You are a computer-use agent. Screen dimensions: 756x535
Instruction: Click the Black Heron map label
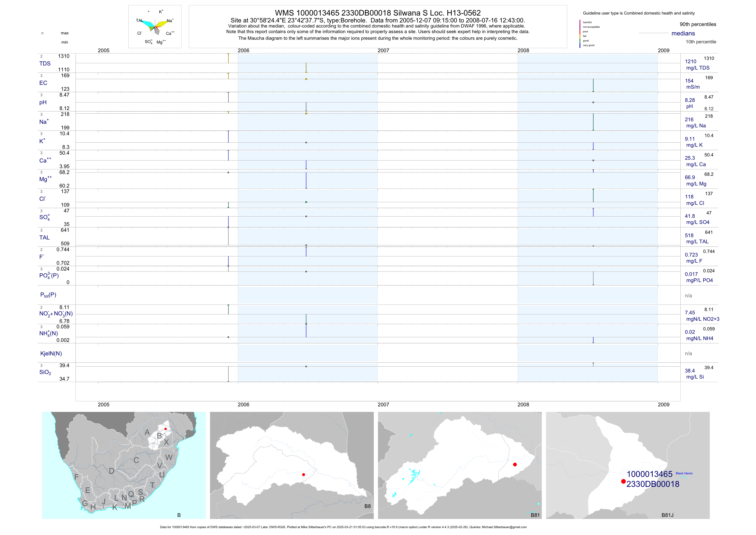(x=684, y=473)
